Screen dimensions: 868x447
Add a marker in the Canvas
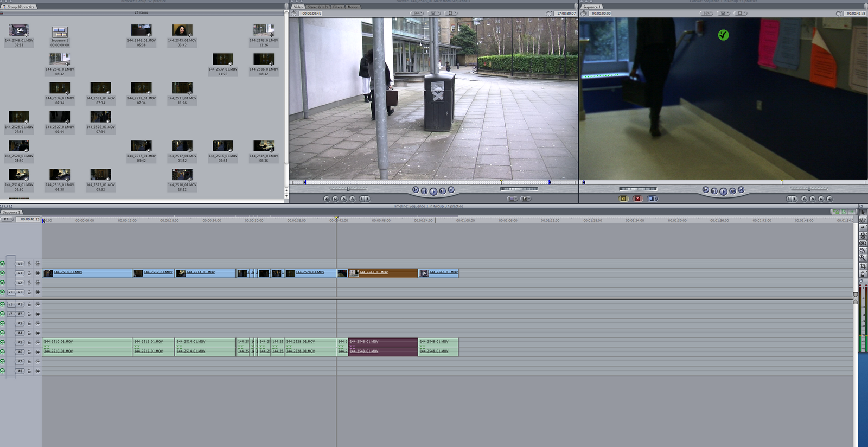click(804, 199)
